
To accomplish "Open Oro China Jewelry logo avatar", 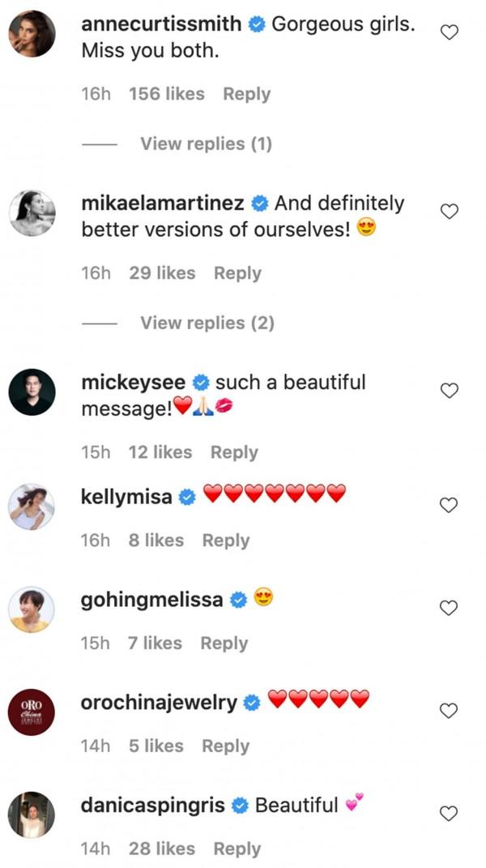I will click(x=32, y=711).
